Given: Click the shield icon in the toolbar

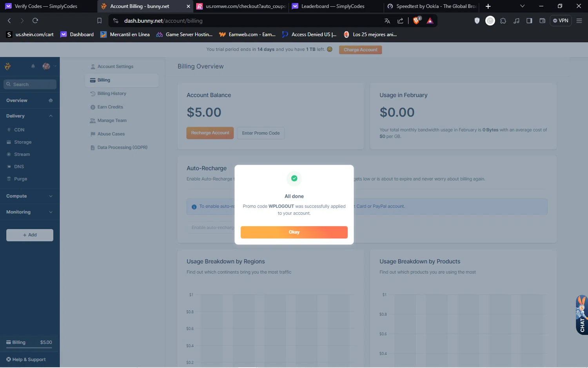Looking at the screenshot, I should [x=477, y=21].
